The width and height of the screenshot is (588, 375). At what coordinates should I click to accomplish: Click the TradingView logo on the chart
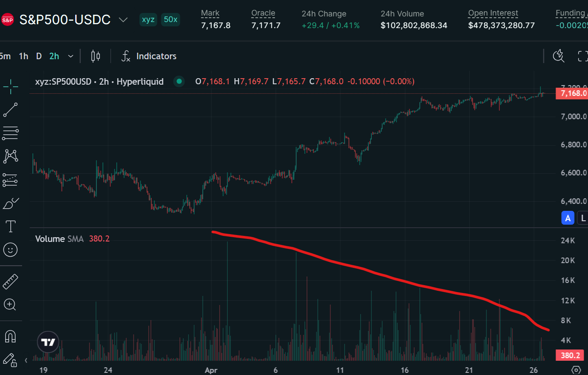point(48,343)
